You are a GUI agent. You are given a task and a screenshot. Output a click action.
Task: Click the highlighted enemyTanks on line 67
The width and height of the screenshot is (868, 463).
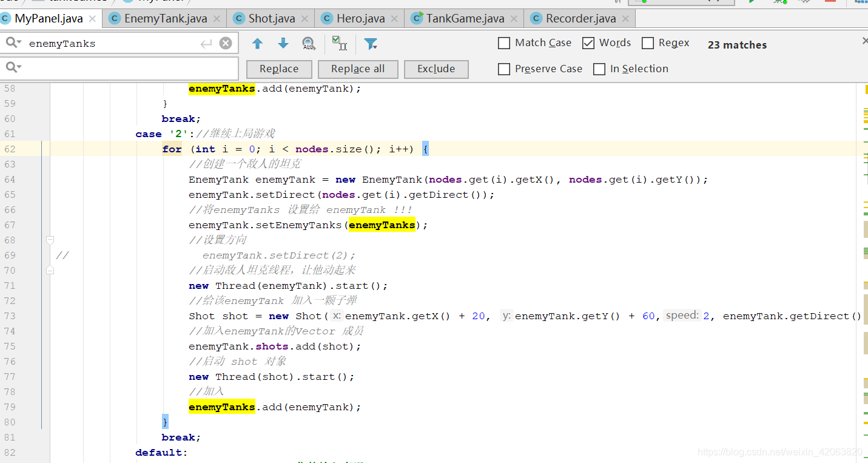pos(382,225)
